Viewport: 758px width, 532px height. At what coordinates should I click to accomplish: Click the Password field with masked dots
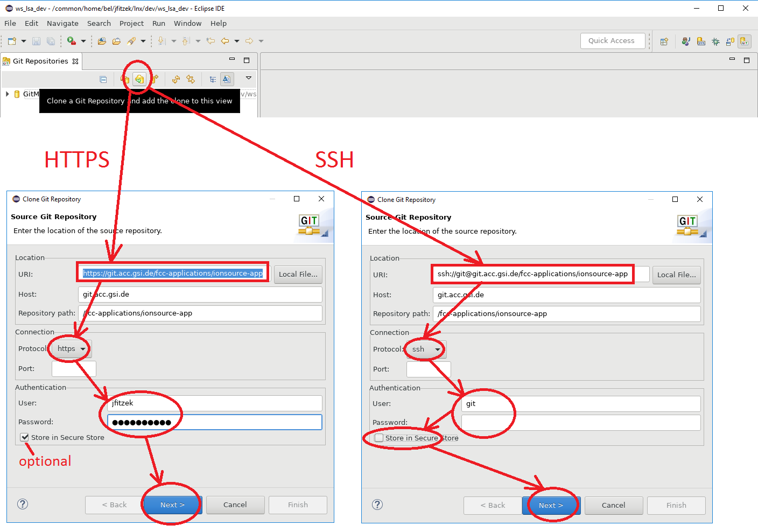pos(215,422)
